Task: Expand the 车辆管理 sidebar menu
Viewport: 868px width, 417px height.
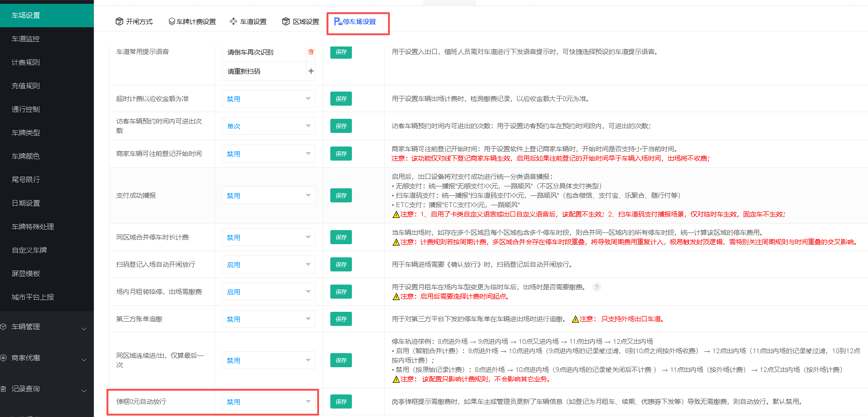Action: coord(47,327)
